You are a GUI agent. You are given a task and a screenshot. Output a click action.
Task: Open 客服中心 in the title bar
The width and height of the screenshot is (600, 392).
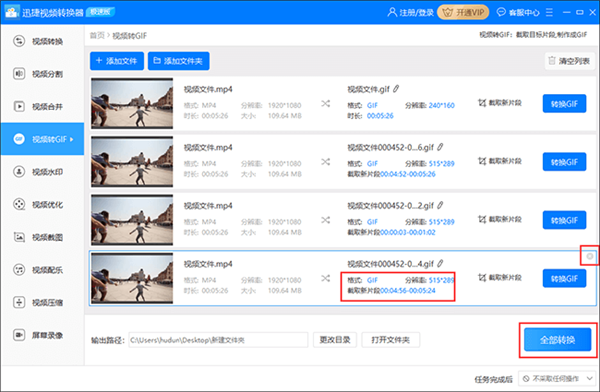[518, 13]
